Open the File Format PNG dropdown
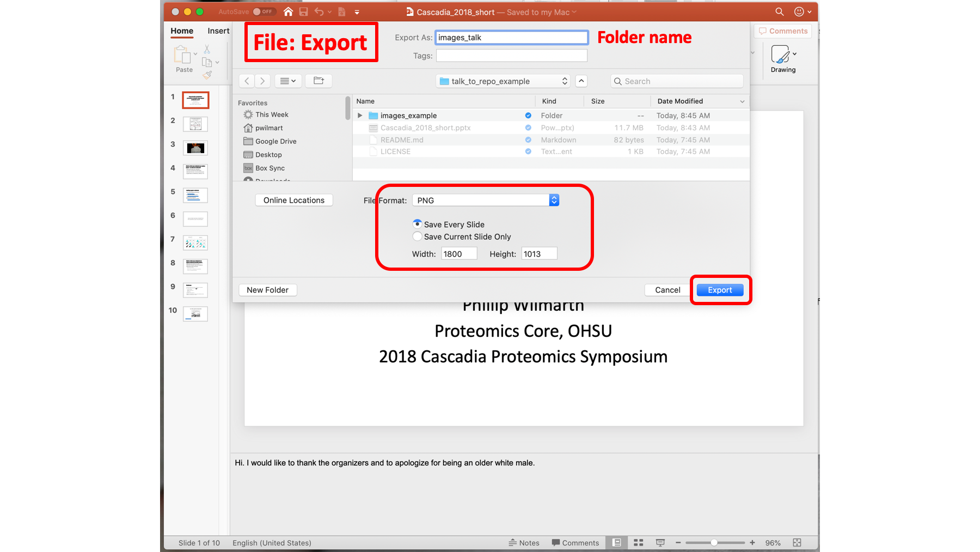 click(x=486, y=200)
